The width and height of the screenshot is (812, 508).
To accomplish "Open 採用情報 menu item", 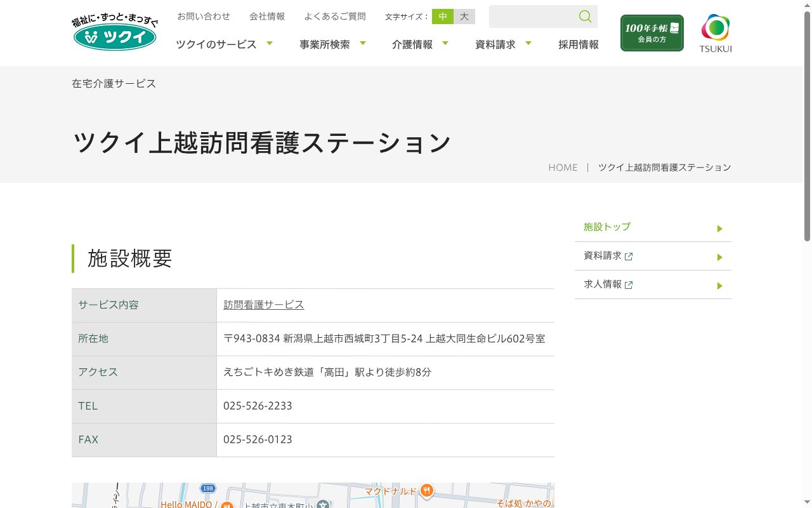I will point(579,44).
